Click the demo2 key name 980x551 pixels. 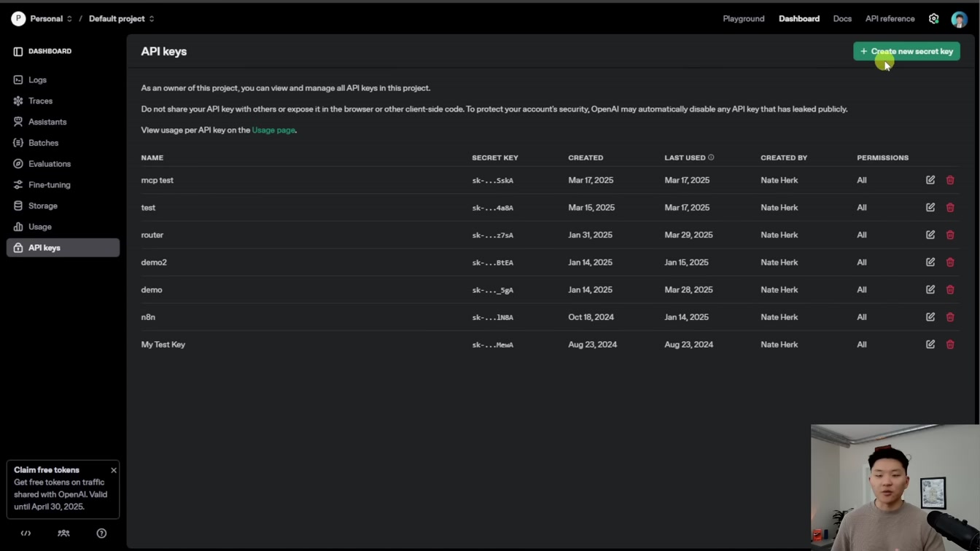pyautogui.click(x=154, y=262)
